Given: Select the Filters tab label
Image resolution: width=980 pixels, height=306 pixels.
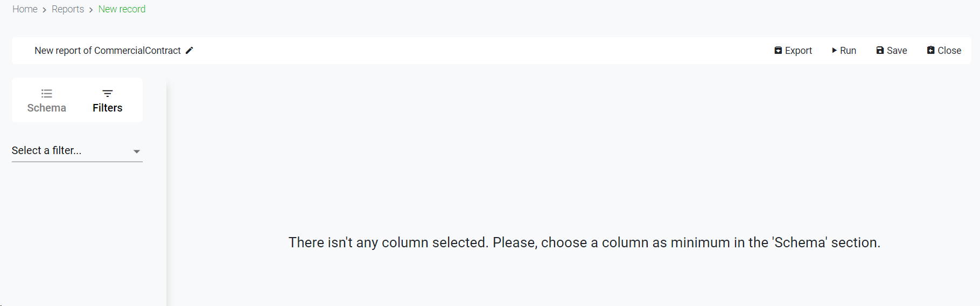Looking at the screenshot, I should (x=108, y=108).
